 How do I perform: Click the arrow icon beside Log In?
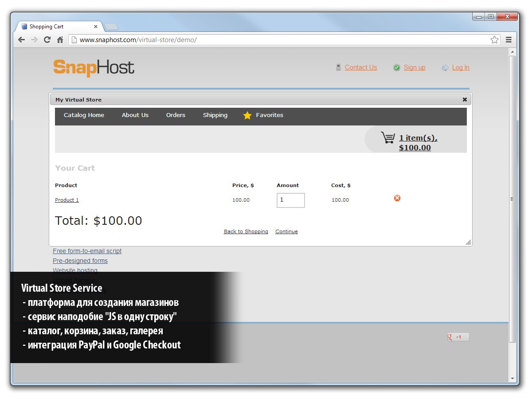445,68
